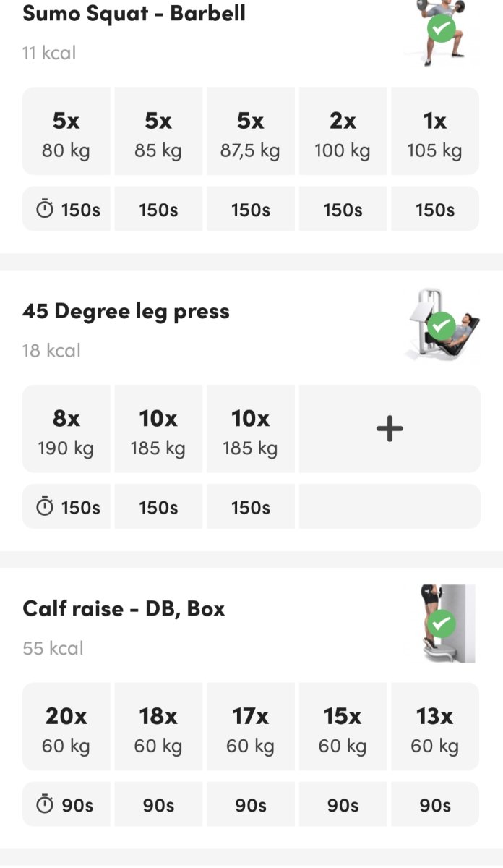Edit the 15x 60 kg calf raise set
Image resolution: width=503 pixels, height=868 pixels.
343,727
